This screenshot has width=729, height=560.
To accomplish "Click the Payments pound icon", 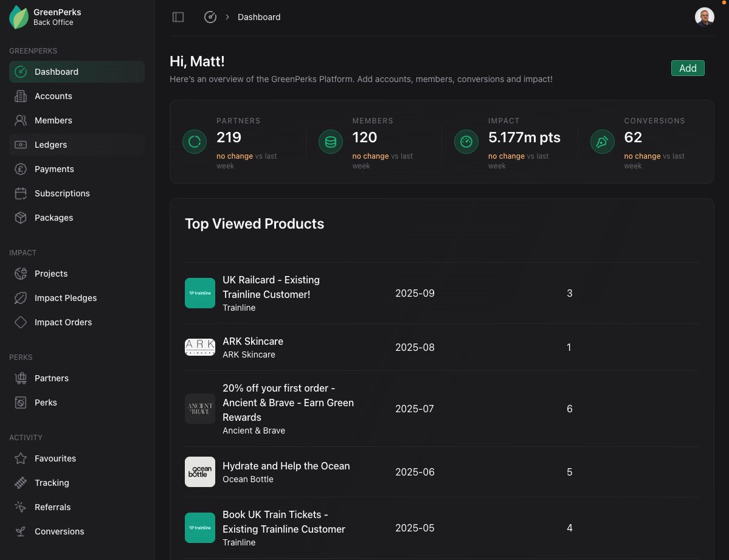I will [21, 169].
